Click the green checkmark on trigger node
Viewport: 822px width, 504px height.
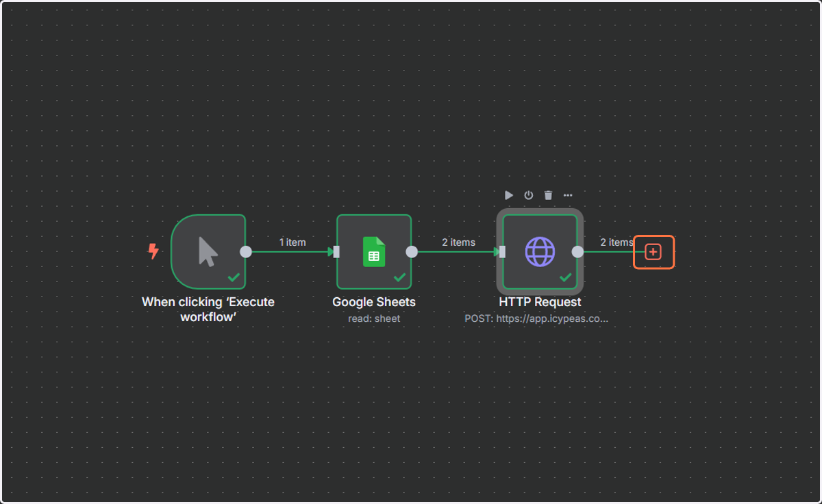pos(234,277)
